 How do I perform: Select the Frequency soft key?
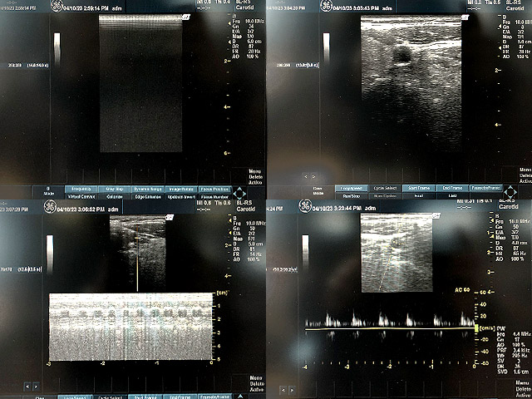tap(81, 189)
